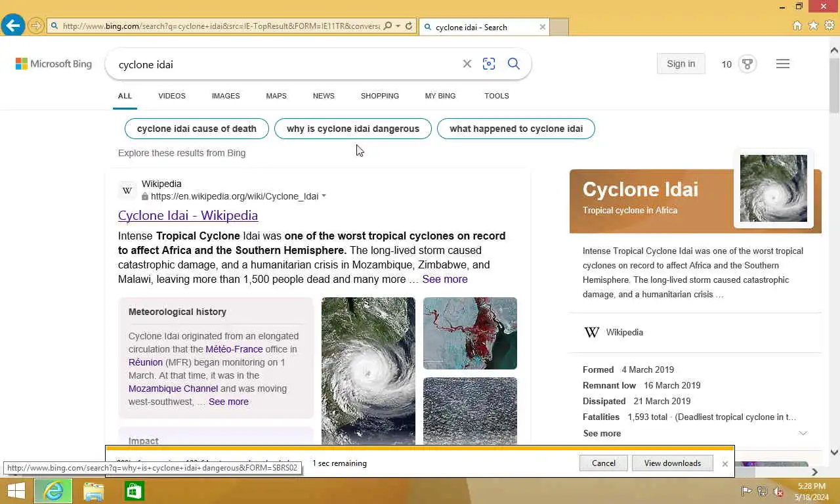The height and width of the screenshot is (504, 840).
Task: Switch to the SHOPPING tab
Action: tap(380, 96)
